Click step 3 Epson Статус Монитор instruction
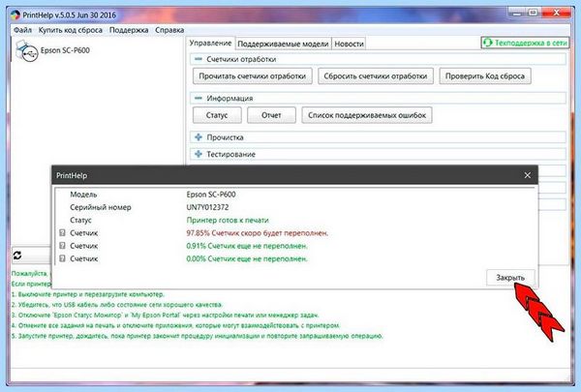Image resolution: width=581 pixels, height=392 pixels. click(x=165, y=316)
